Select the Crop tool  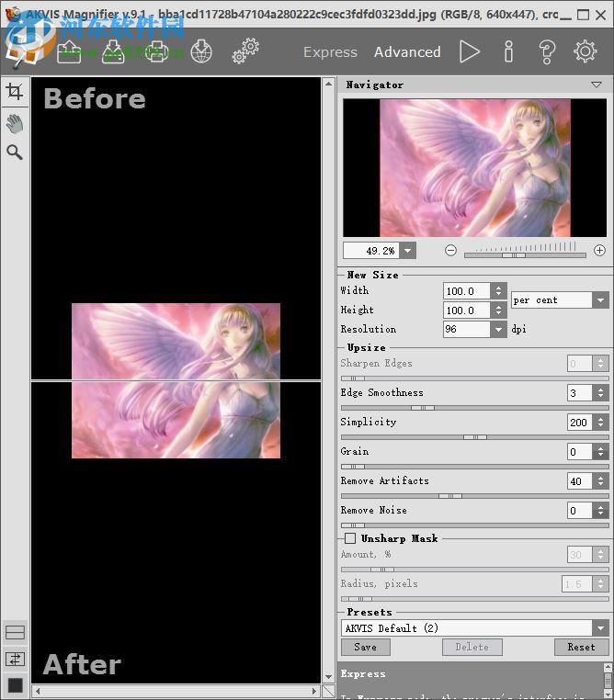pyautogui.click(x=15, y=91)
